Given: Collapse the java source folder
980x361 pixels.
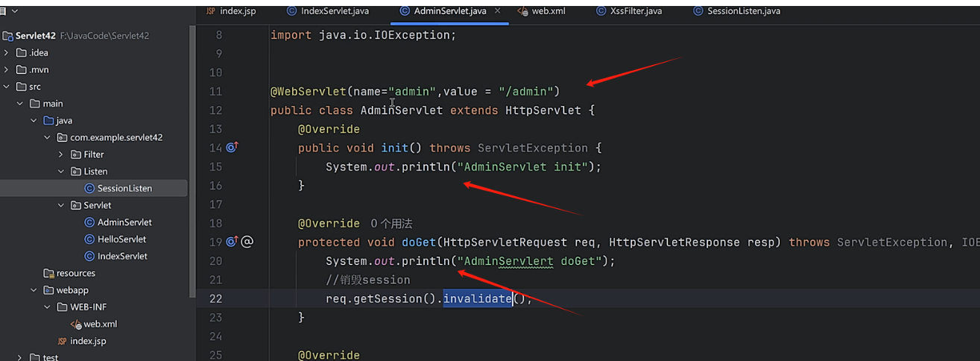Looking at the screenshot, I should (x=34, y=120).
